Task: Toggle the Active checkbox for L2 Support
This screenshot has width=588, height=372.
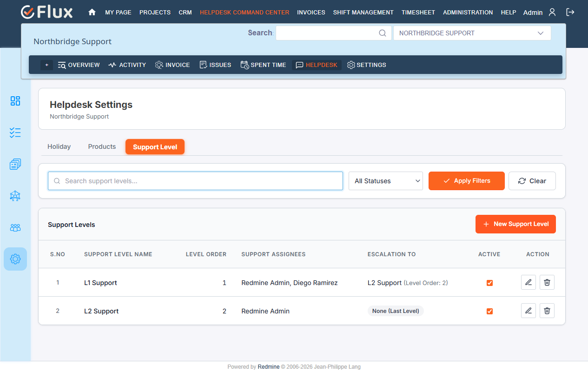Action: pyautogui.click(x=489, y=311)
